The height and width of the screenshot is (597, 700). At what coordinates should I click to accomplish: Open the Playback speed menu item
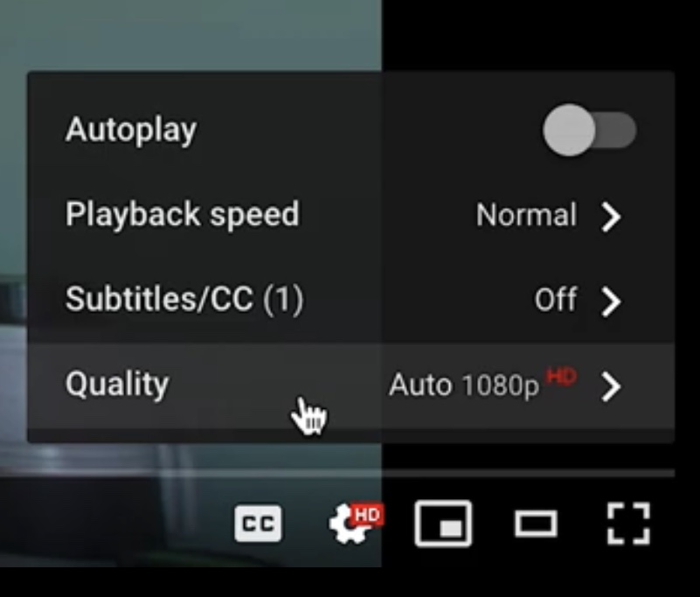tap(351, 215)
